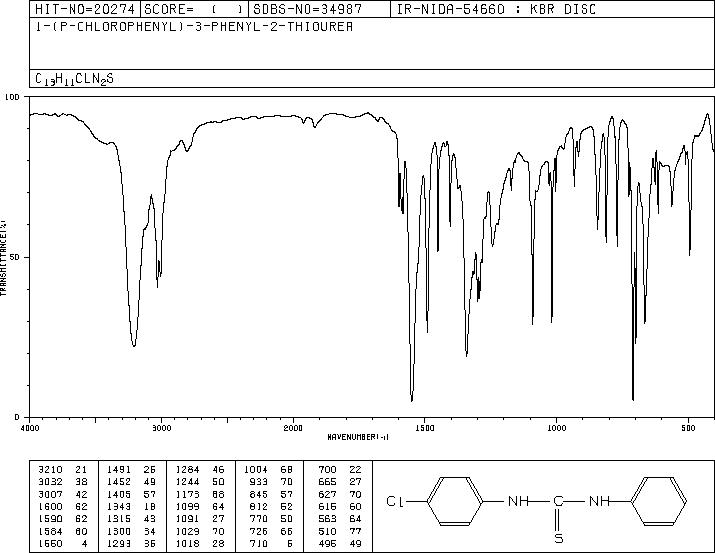Viewport: 715px width, 553px height.
Task: Click the 1500 wavenumber axis label
Action: (x=425, y=428)
